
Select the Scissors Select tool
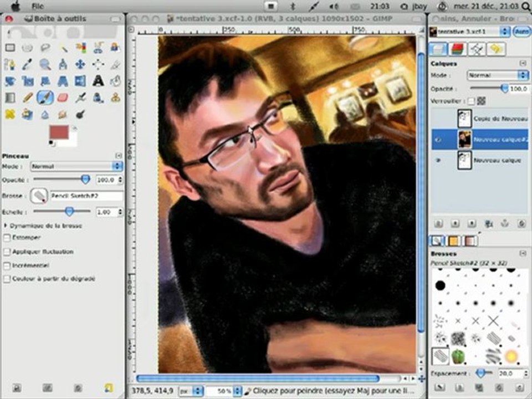[99, 48]
